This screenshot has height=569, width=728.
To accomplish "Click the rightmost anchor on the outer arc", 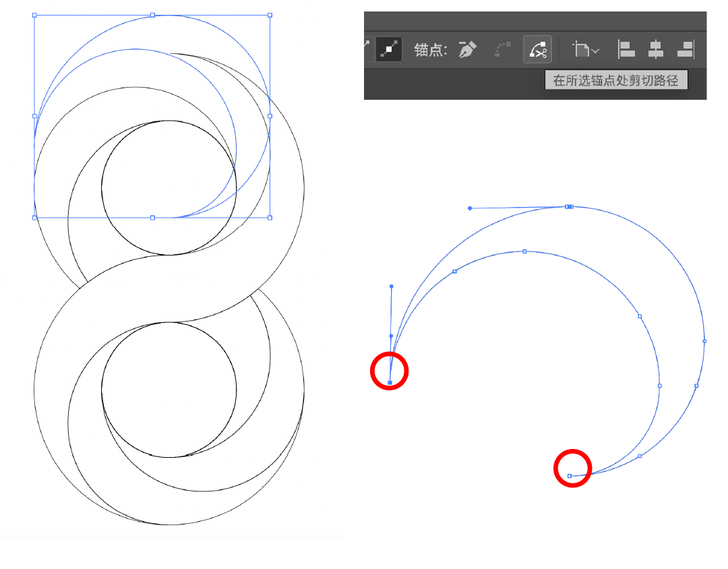I will click(704, 341).
